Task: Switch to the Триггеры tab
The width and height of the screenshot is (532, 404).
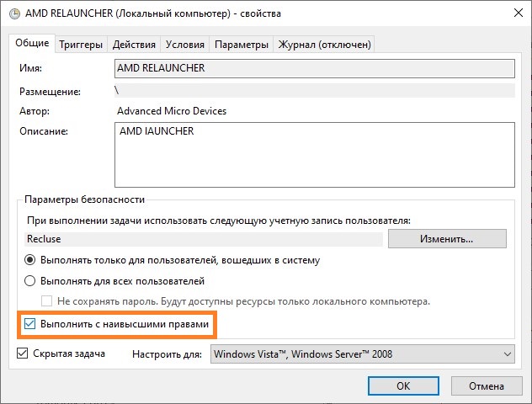Action: (81, 45)
